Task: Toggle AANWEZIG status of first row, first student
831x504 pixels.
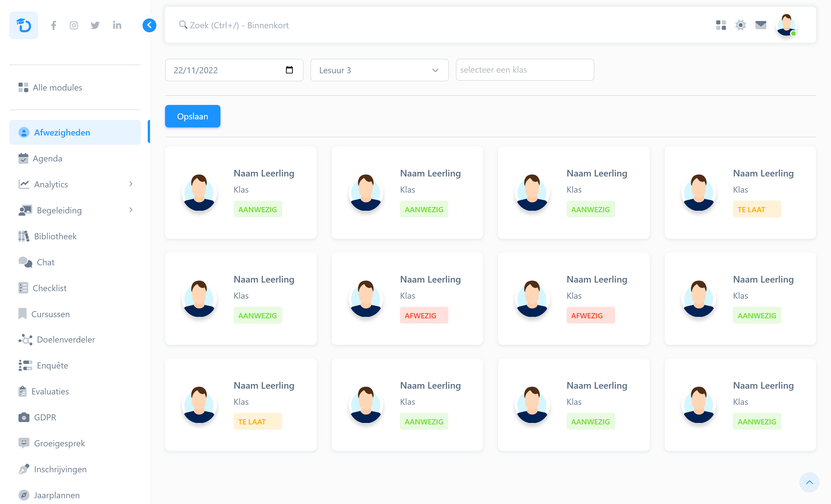Action: (258, 209)
